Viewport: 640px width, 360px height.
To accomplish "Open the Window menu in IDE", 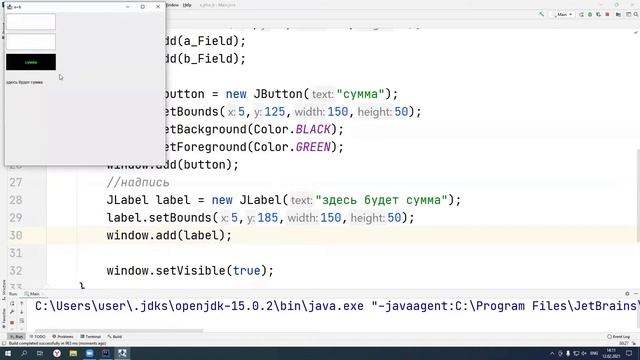I will tap(173, 5).
